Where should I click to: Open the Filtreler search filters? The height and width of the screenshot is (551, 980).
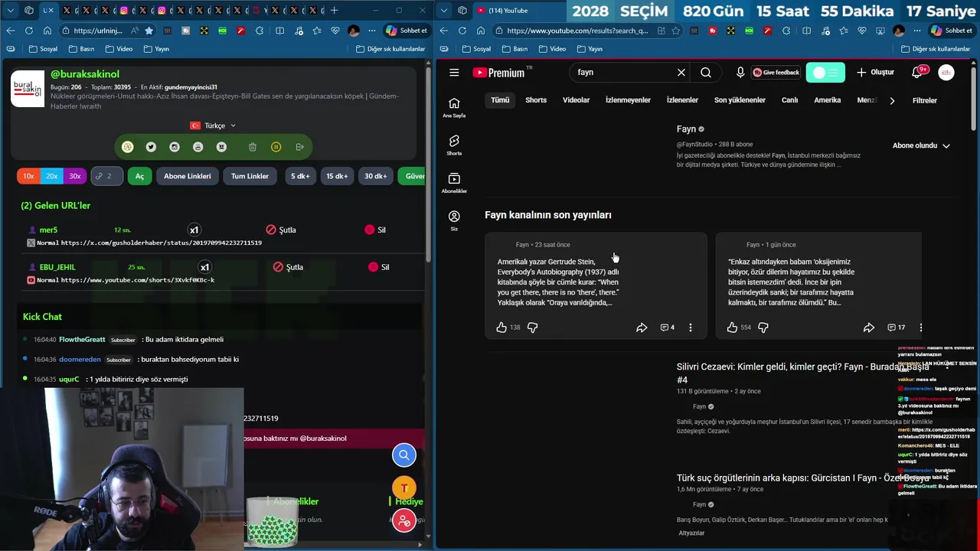pyautogui.click(x=924, y=100)
